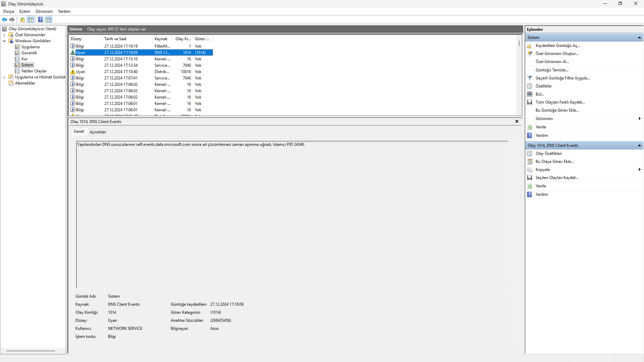644x362 pixels.
Task: Sort by the Düzey column header
Action: (x=85, y=39)
